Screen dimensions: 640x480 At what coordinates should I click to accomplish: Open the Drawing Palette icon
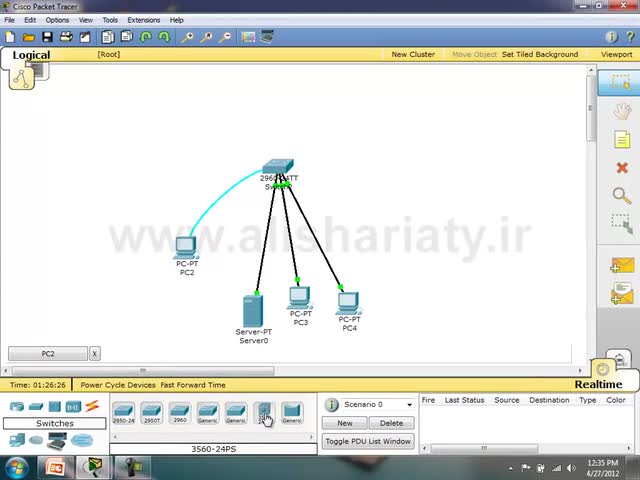(x=248, y=37)
